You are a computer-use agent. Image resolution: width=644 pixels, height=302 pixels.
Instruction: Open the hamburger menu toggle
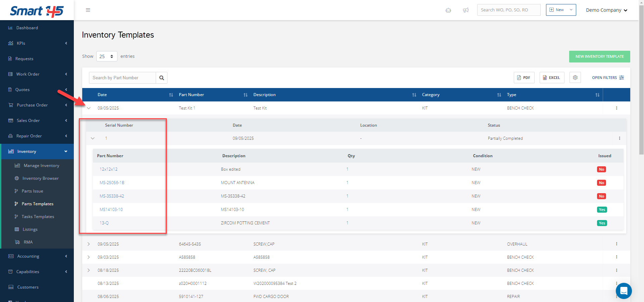click(x=88, y=10)
